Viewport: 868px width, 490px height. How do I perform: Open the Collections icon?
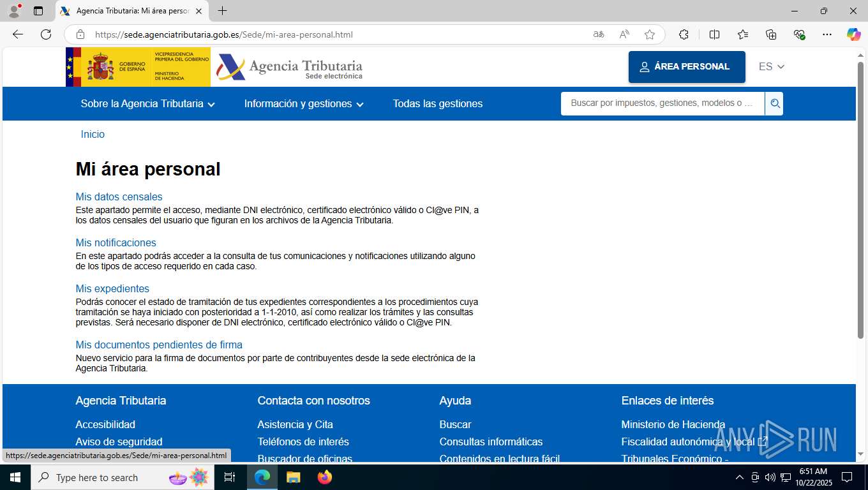point(771,34)
